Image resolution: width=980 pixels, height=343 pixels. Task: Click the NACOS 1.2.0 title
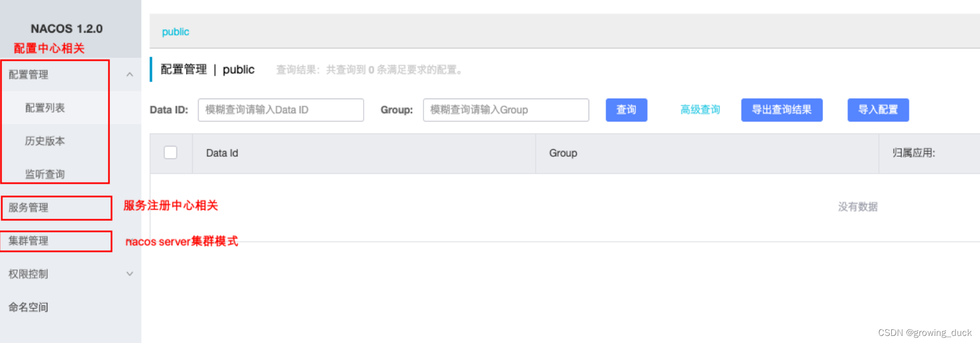click(x=66, y=28)
